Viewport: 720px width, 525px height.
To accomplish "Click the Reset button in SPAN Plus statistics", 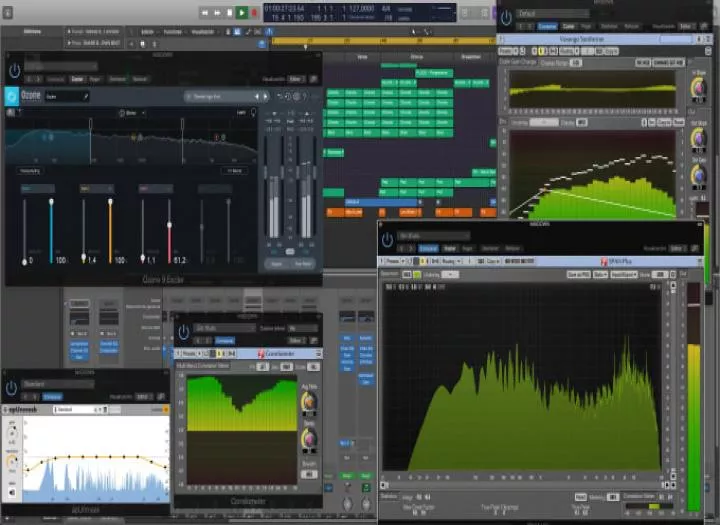I will pos(580,497).
